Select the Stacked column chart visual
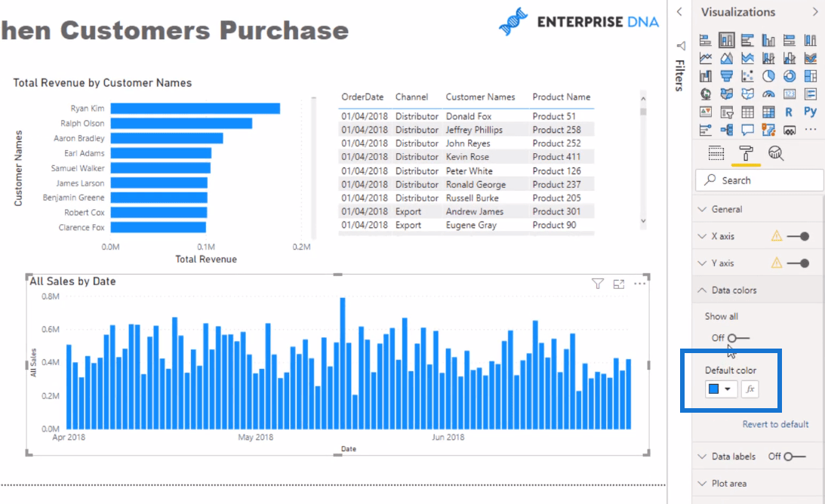 (x=727, y=40)
